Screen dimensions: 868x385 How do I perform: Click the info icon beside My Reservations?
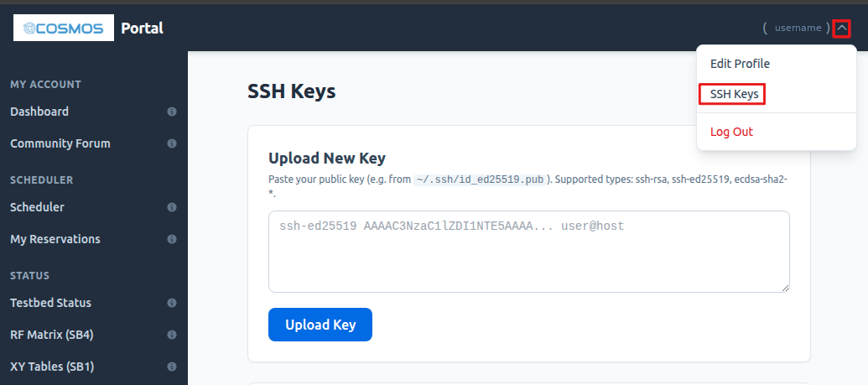[x=172, y=239]
